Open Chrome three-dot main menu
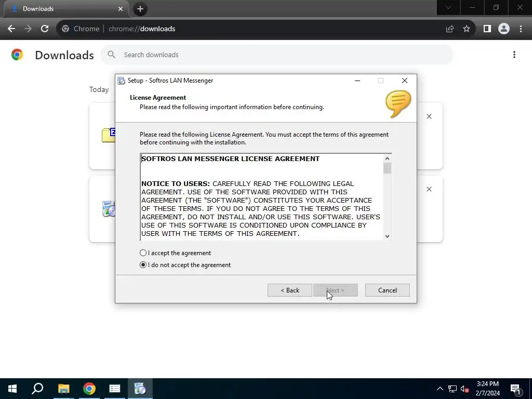The width and height of the screenshot is (532, 399). tap(521, 29)
